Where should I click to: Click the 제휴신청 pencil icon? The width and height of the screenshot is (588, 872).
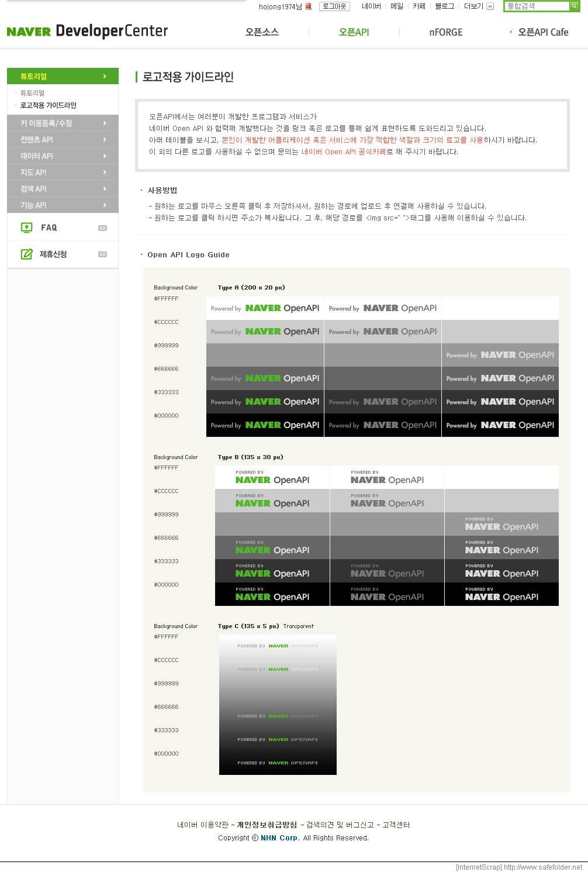(26, 254)
